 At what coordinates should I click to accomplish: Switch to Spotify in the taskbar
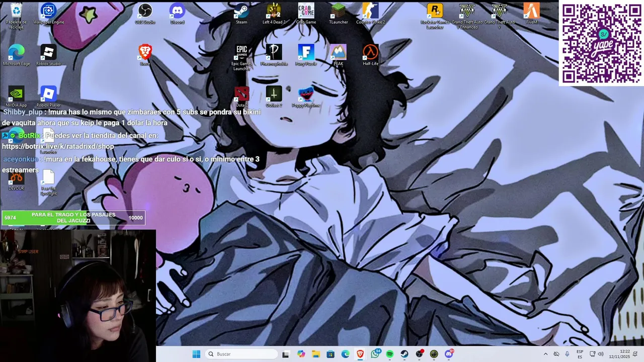coord(390,354)
